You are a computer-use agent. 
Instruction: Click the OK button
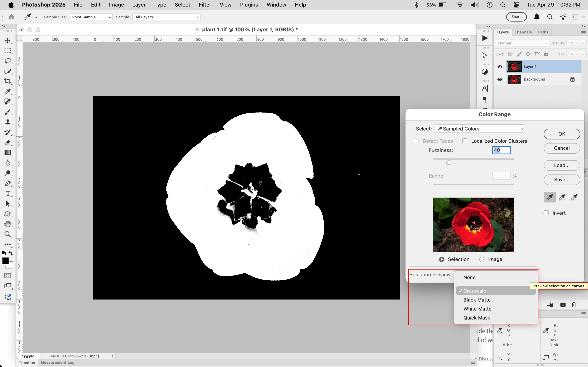[x=562, y=134]
